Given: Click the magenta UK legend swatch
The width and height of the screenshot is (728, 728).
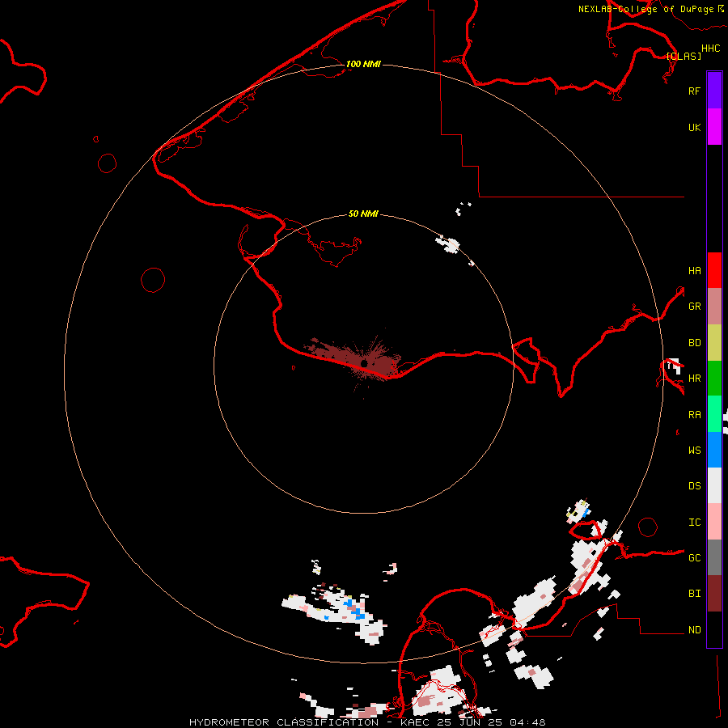Looking at the screenshot, I should click(x=714, y=127).
